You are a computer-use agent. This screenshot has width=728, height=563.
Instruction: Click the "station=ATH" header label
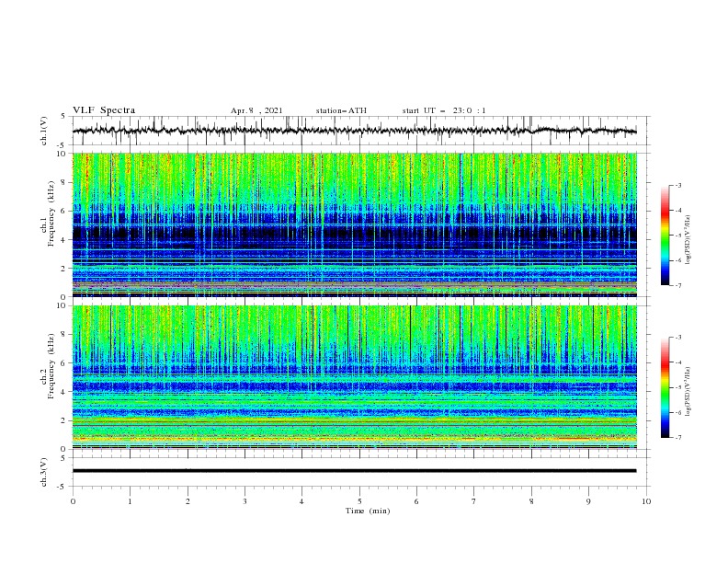(341, 110)
